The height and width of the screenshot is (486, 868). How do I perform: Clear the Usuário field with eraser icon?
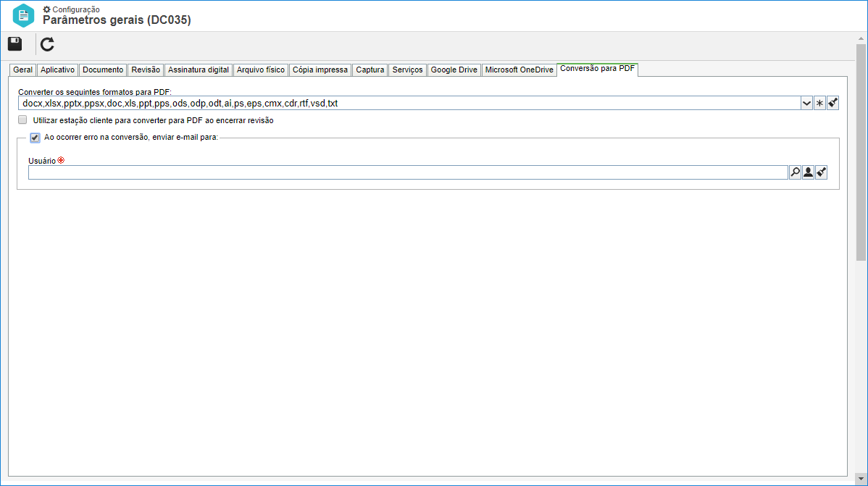click(x=822, y=172)
